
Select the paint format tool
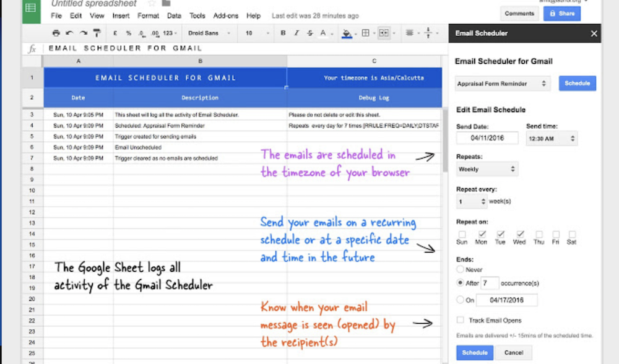97,33
